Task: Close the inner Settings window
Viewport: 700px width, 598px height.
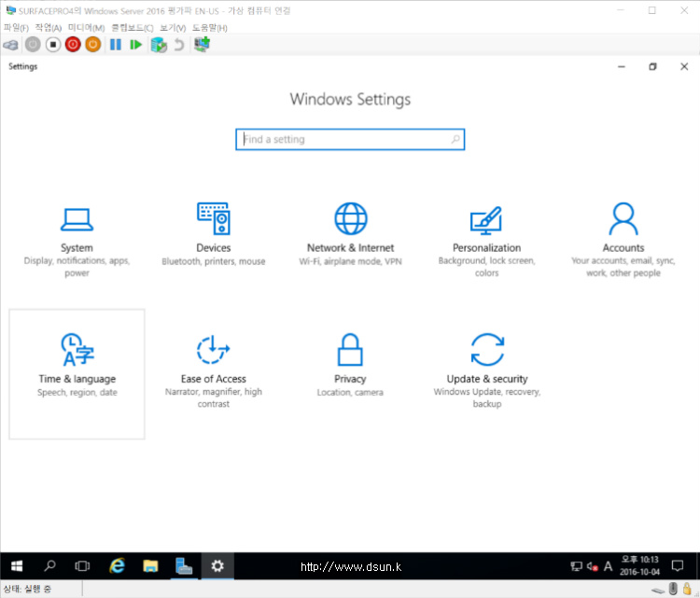Action: click(684, 66)
